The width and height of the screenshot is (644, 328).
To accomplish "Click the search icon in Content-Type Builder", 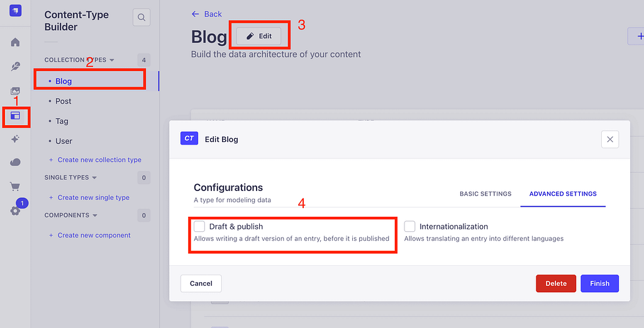I will (x=142, y=17).
